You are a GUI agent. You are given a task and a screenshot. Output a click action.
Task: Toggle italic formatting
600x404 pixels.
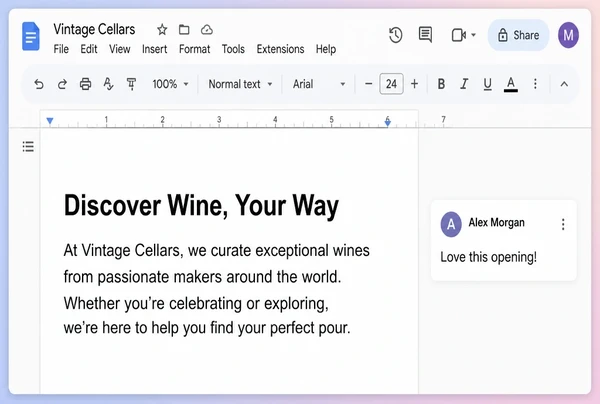tap(464, 84)
